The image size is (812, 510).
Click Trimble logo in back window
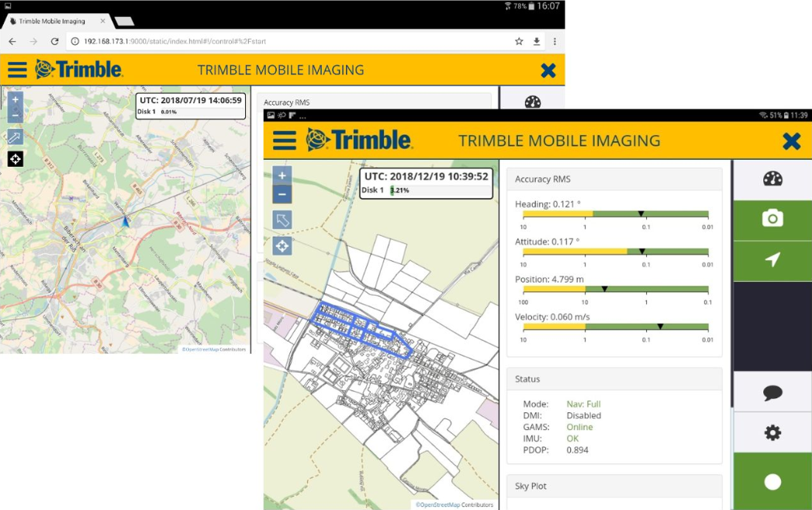pos(78,69)
